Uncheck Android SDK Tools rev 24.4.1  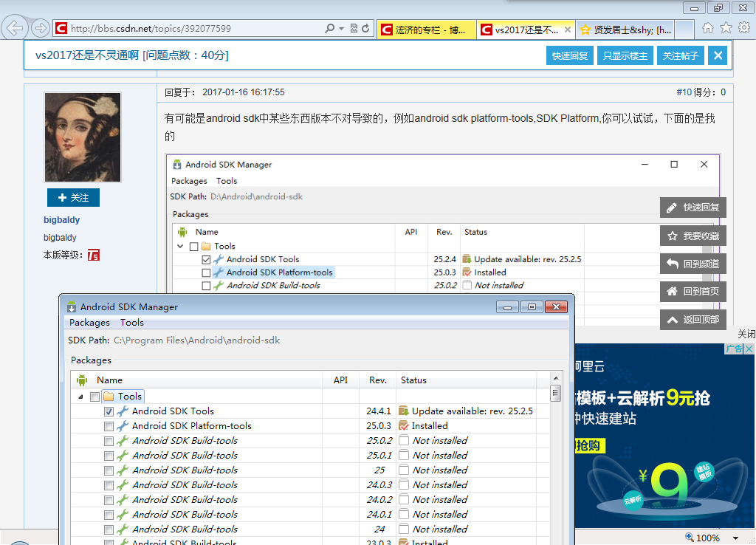pos(109,412)
